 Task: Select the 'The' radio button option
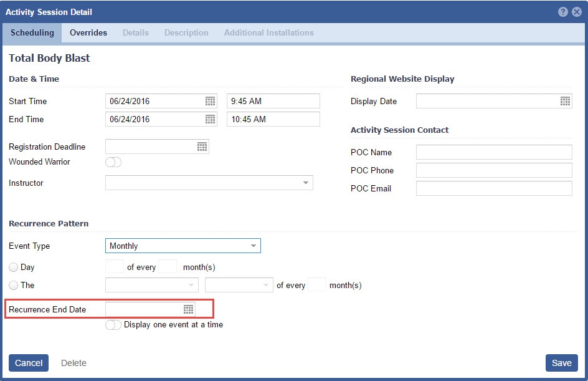pyautogui.click(x=14, y=285)
